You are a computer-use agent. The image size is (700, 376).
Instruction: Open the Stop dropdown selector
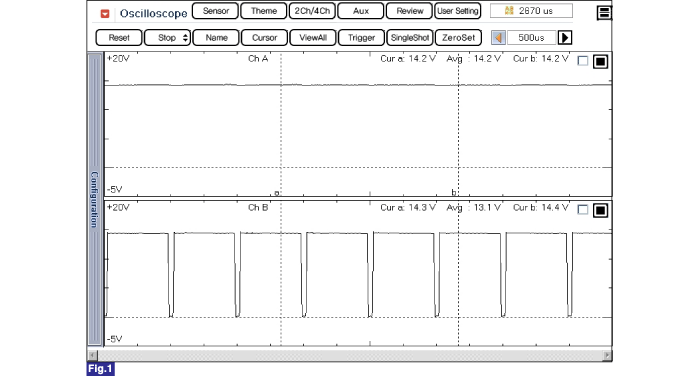(x=167, y=38)
